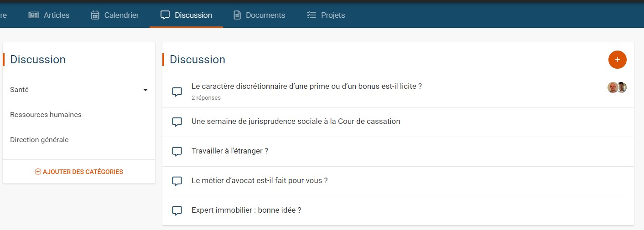Select the Ressources humaines category
This screenshot has width=644, height=230.
46,115
